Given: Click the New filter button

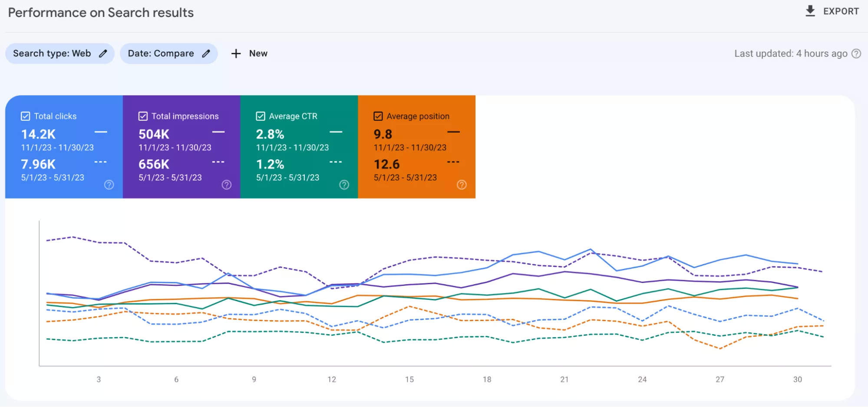Looking at the screenshot, I should [x=249, y=53].
